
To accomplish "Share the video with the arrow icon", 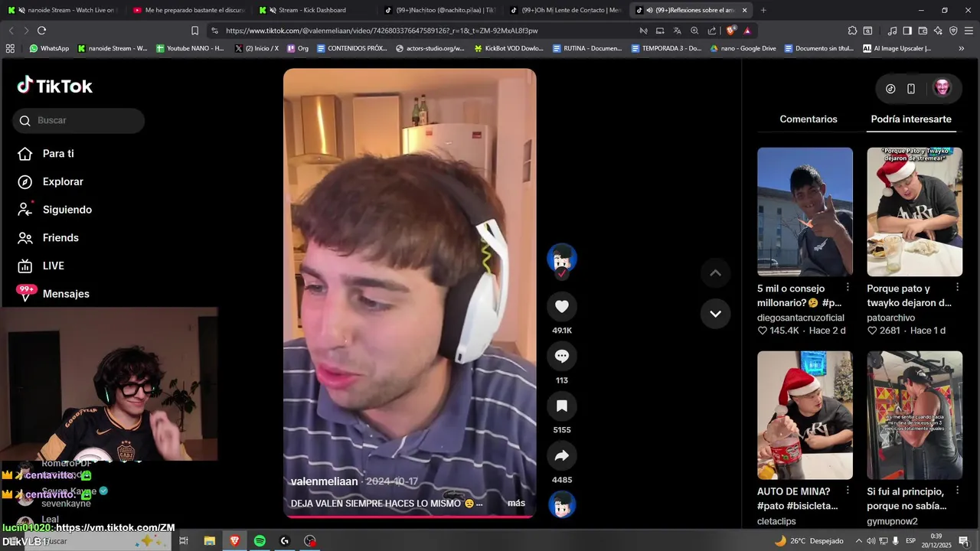I will (561, 456).
